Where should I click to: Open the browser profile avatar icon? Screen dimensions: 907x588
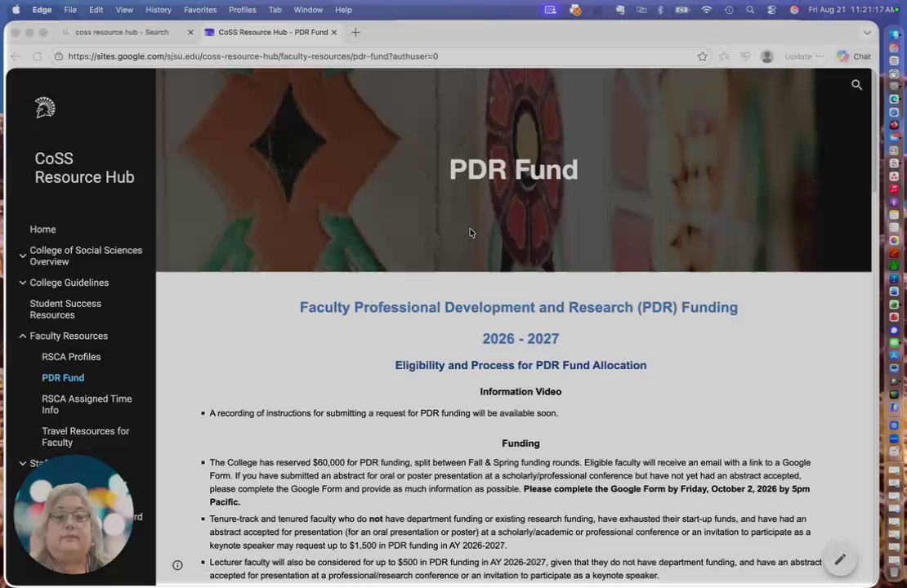(x=767, y=56)
